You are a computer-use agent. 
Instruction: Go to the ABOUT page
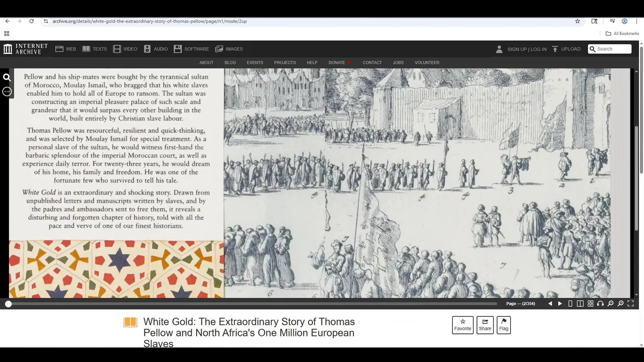[x=206, y=62]
